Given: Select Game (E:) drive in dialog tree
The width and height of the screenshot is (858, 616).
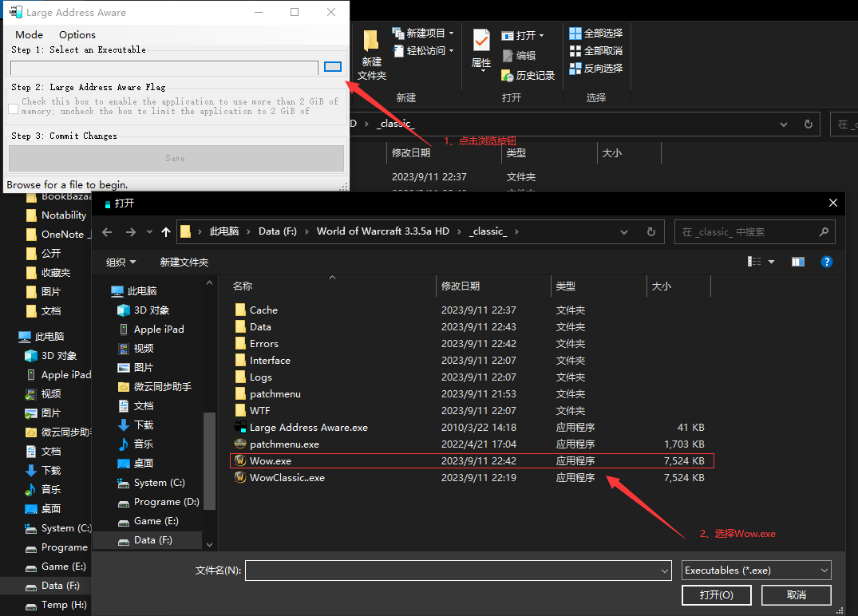Looking at the screenshot, I should pos(148,521).
